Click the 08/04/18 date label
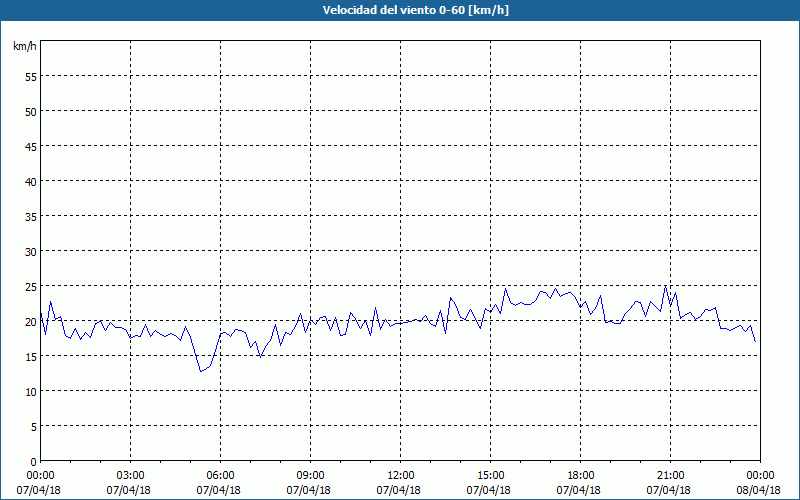 (x=759, y=490)
